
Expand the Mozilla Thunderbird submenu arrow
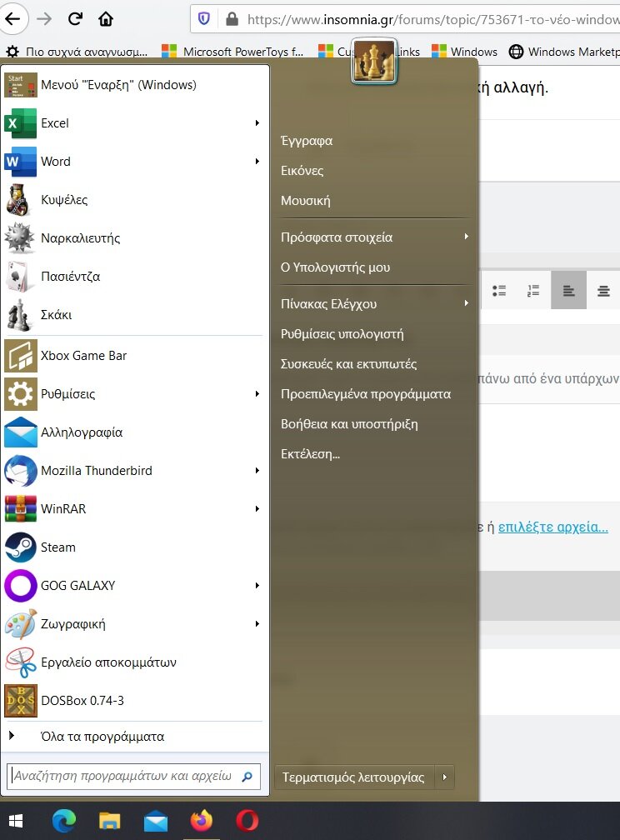[257, 470]
